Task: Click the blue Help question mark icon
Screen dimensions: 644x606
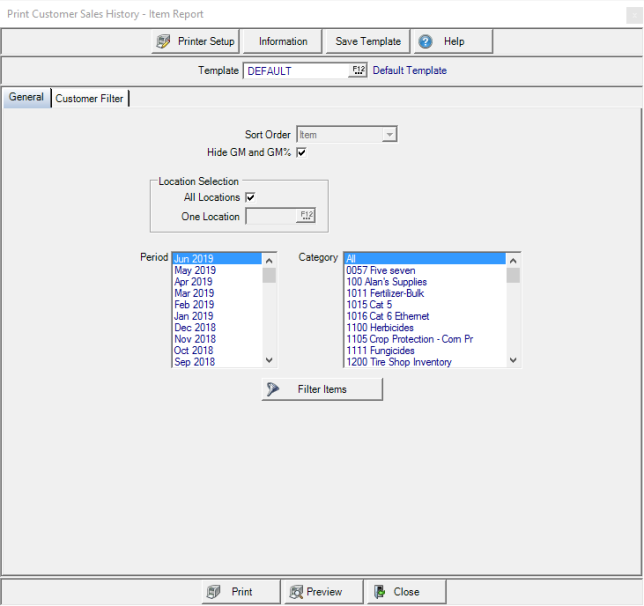Action: point(425,42)
